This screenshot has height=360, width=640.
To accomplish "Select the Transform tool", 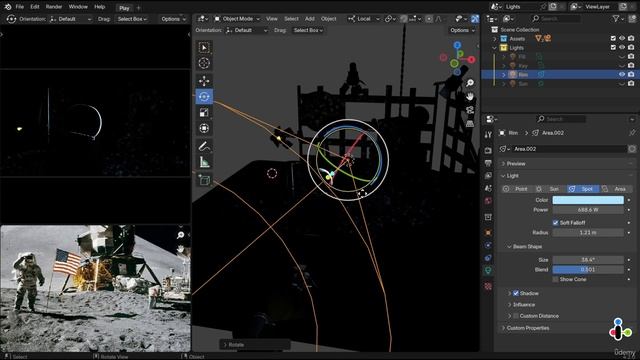I will point(204,128).
